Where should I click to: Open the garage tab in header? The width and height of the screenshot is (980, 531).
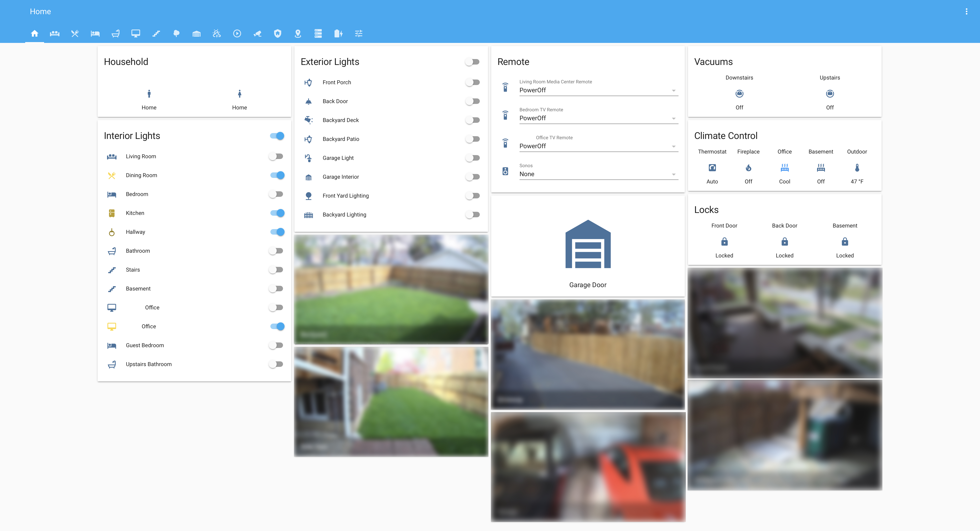point(196,33)
